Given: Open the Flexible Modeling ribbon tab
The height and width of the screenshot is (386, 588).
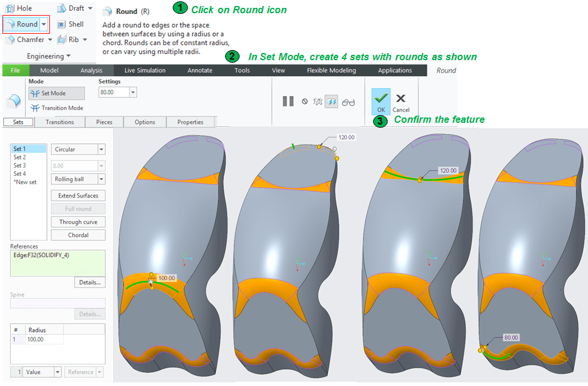Looking at the screenshot, I should (x=331, y=70).
